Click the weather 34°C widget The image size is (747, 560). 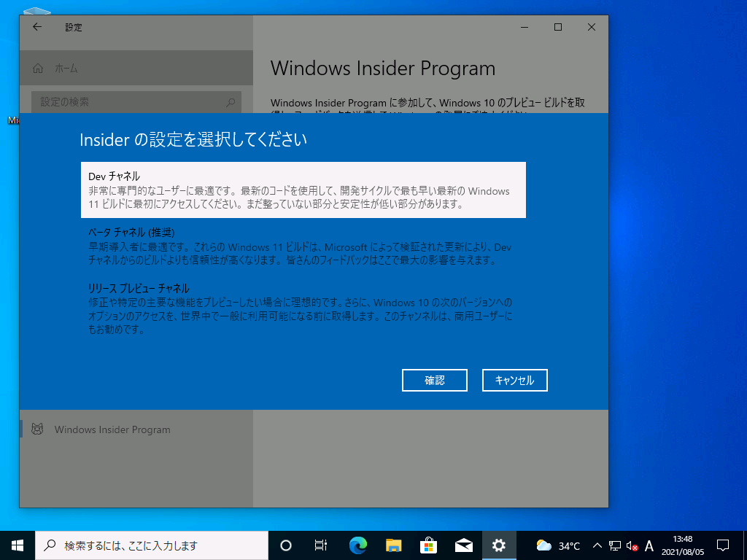(x=558, y=545)
